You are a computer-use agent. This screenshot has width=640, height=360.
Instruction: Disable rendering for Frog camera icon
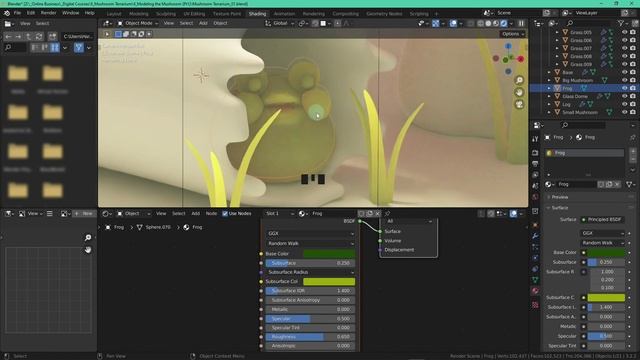pos(633,88)
